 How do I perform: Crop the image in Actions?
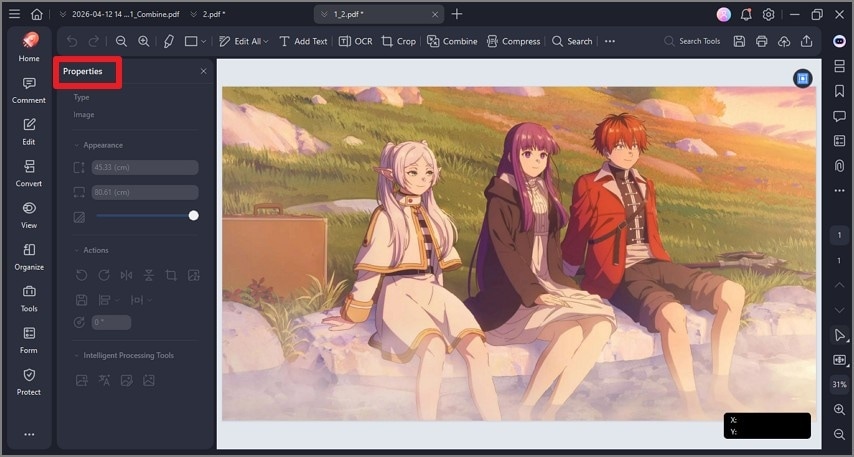pyautogui.click(x=171, y=275)
